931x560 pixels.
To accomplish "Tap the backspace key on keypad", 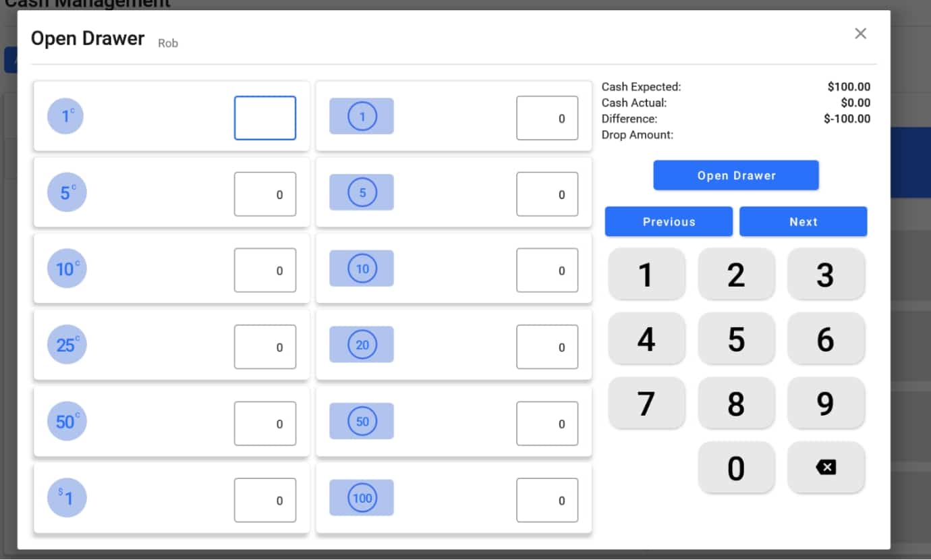I will [x=826, y=467].
